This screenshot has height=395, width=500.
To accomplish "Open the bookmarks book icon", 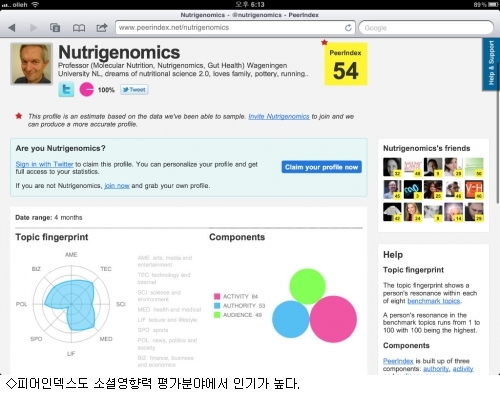I will tap(79, 28).
